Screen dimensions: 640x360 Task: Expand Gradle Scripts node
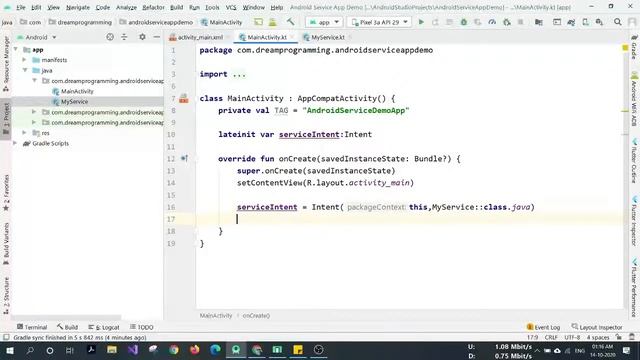pyautogui.click(x=16, y=143)
